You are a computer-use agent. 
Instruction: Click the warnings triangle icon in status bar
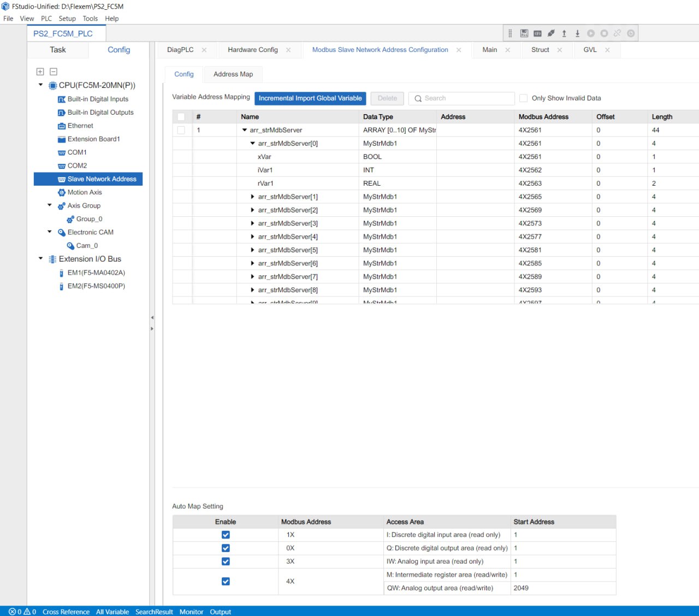pyautogui.click(x=26, y=612)
